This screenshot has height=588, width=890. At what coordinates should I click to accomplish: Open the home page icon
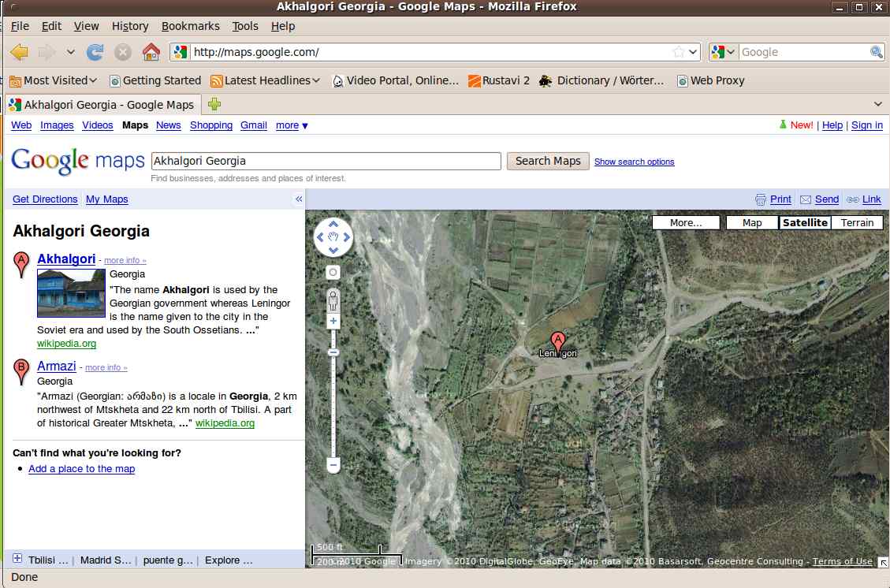pyautogui.click(x=151, y=52)
